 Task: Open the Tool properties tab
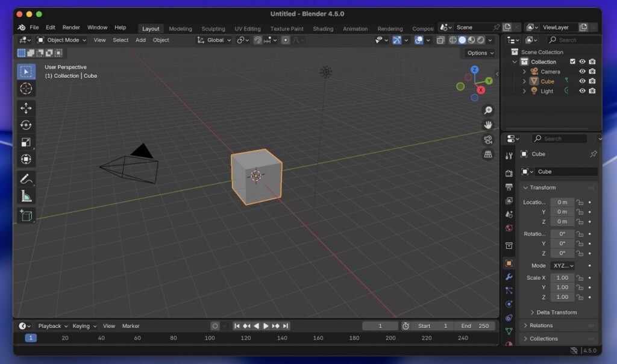pos(509,156)
